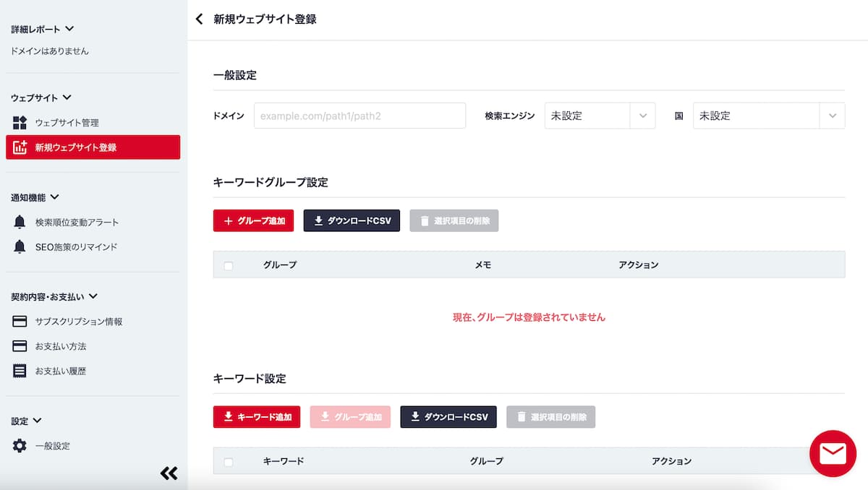Click the グループ追加 button
868x490 pixels.
253,220
